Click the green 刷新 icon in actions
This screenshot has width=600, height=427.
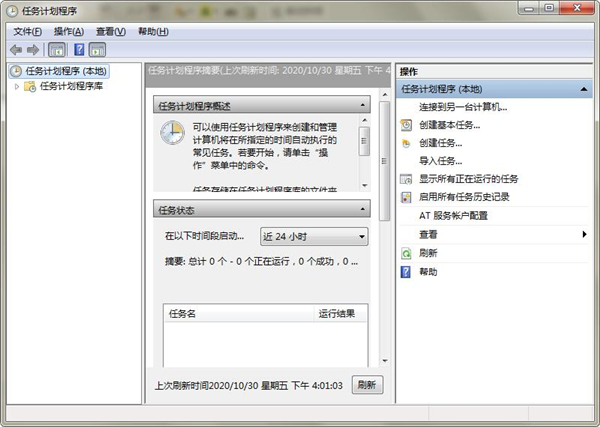[x=406, y=253]
